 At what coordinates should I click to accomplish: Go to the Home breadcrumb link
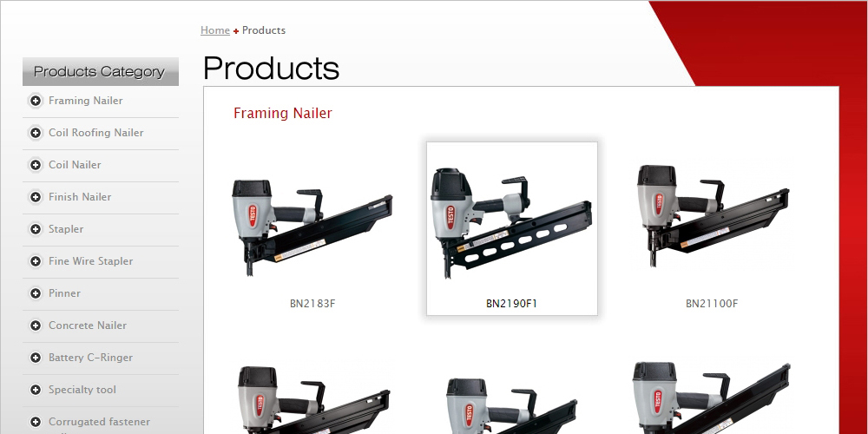214,30
